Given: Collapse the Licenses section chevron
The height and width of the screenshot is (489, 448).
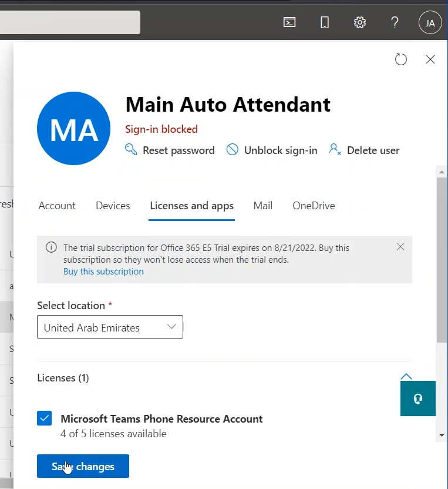Looking at the screenshot, I should pyautogui.click(x=406, y=377).
